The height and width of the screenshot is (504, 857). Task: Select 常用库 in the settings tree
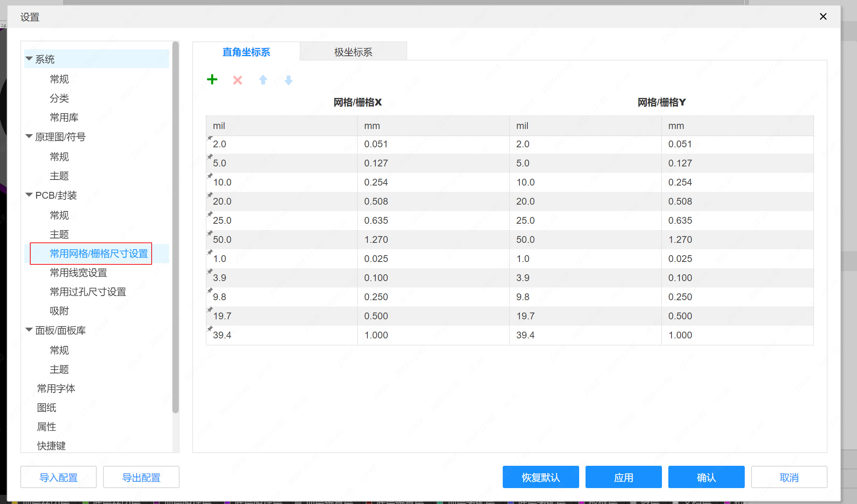(x=64, y=117)
